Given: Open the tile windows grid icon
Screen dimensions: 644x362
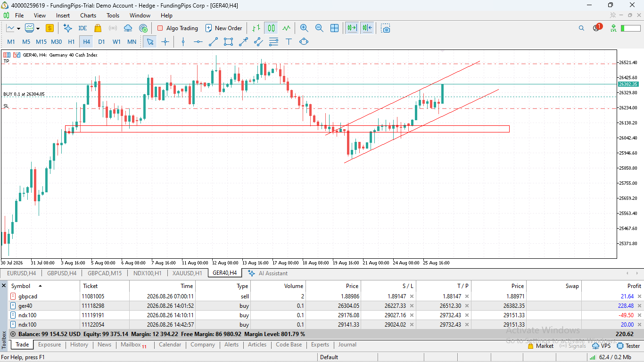Looking at the screenshot, I should coord(334,28).
